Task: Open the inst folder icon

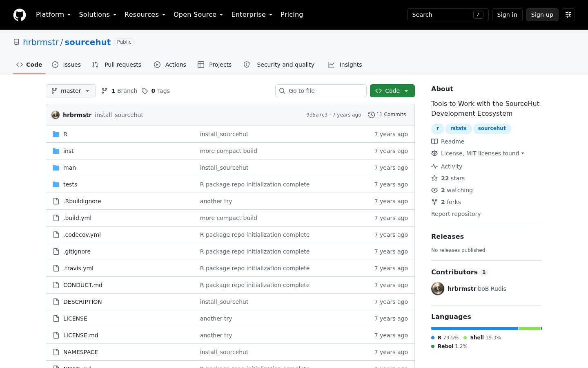Action: (x=56, y=151)
